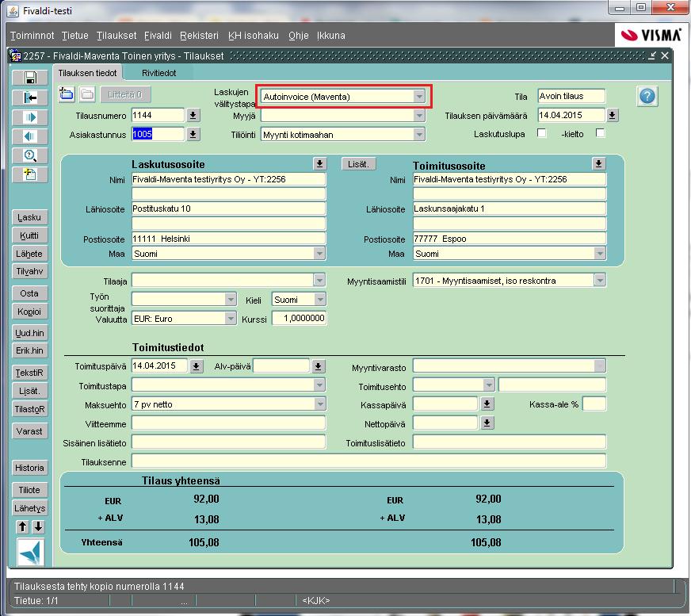The width and height of the screenshot is (691, 616).
Task: Click the Tilvahv button
Action: click(29, 271)
